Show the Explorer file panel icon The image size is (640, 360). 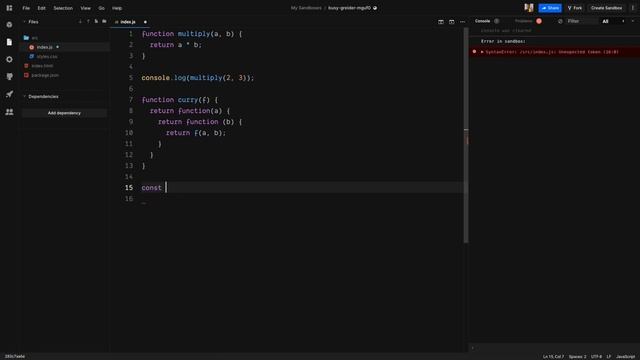tap(9, 42)
